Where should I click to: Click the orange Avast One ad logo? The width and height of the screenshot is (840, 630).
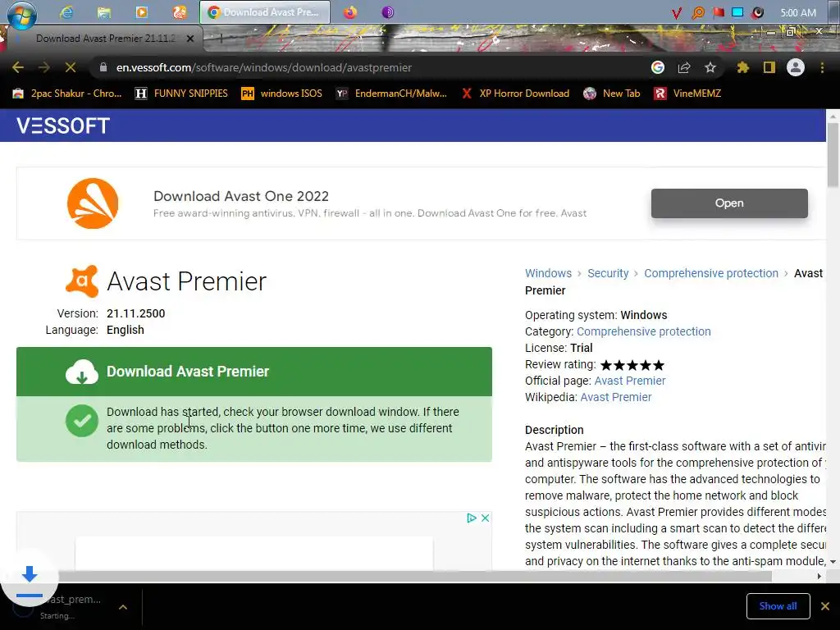[93, 203]
